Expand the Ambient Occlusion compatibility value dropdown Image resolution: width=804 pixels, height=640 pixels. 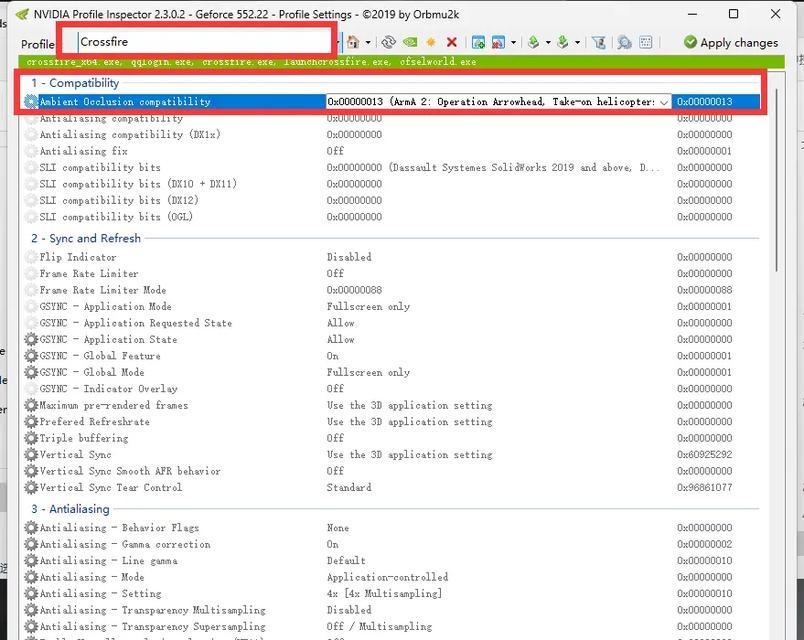tap(664, 102)
